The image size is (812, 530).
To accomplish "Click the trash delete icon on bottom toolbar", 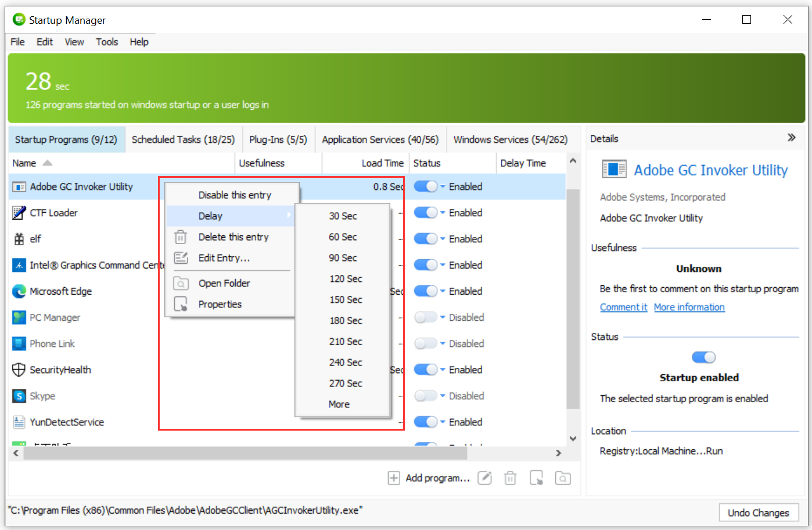I will click(x=510, y=478).
